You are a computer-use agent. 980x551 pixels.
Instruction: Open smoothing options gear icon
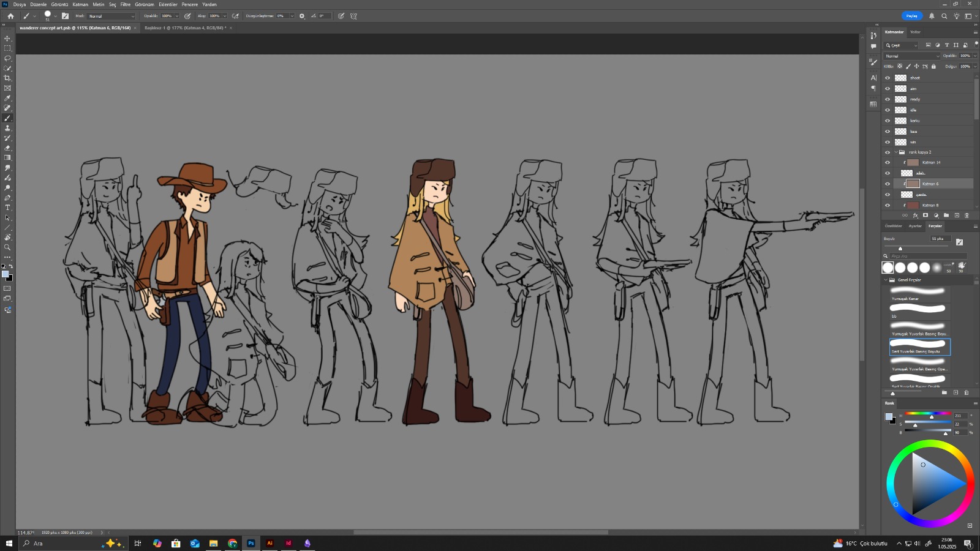coord(302,16)
